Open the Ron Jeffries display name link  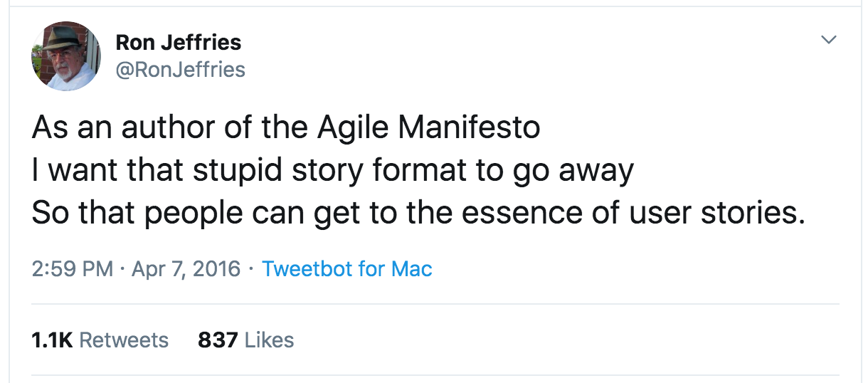[178, 43]
